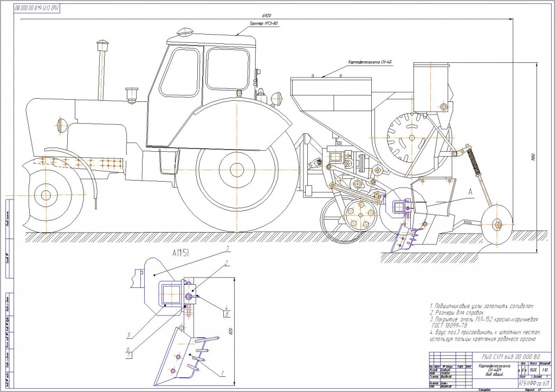The image size is (555, 392).
Task: Click the line "используя пальцы крепления рабочего органа"
Action: tap(483, 339)
